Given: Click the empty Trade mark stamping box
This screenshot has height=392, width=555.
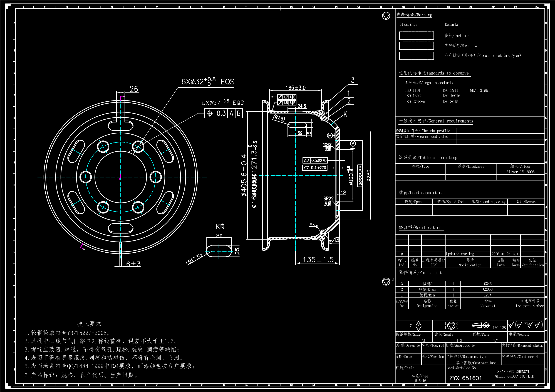Looking at the screenshot, I should [416, 36].
